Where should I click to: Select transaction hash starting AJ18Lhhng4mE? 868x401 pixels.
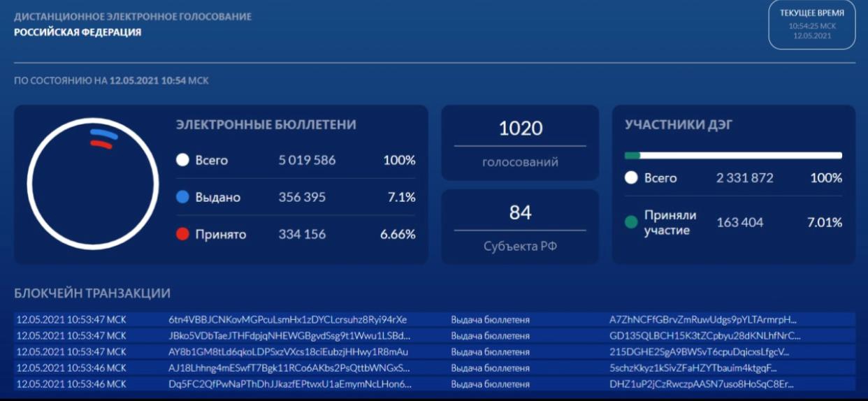point(289,368)
